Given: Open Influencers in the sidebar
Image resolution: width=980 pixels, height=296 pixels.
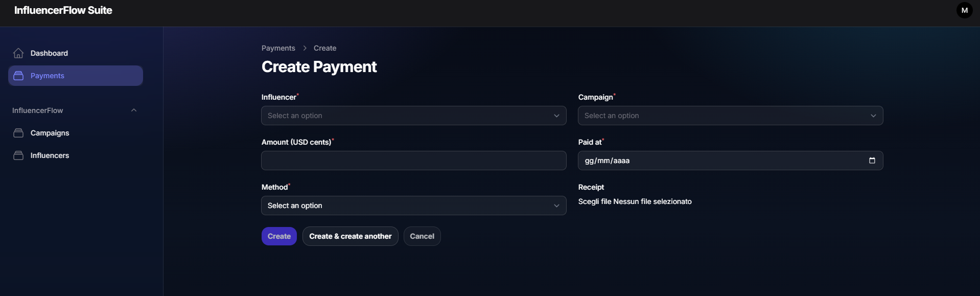Looking at the screenshot, I should coord(76,155).
